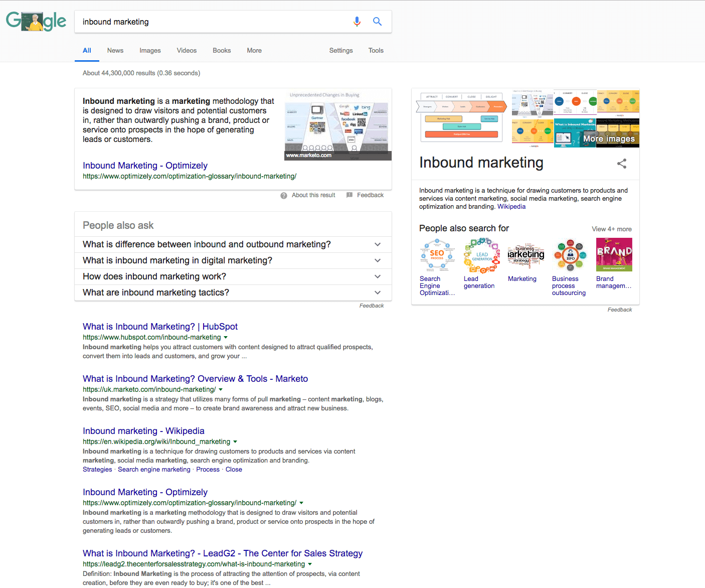Click the magnifying glass search icon
705x588 pixels.
pyautogui.click(x=378, y=22)
